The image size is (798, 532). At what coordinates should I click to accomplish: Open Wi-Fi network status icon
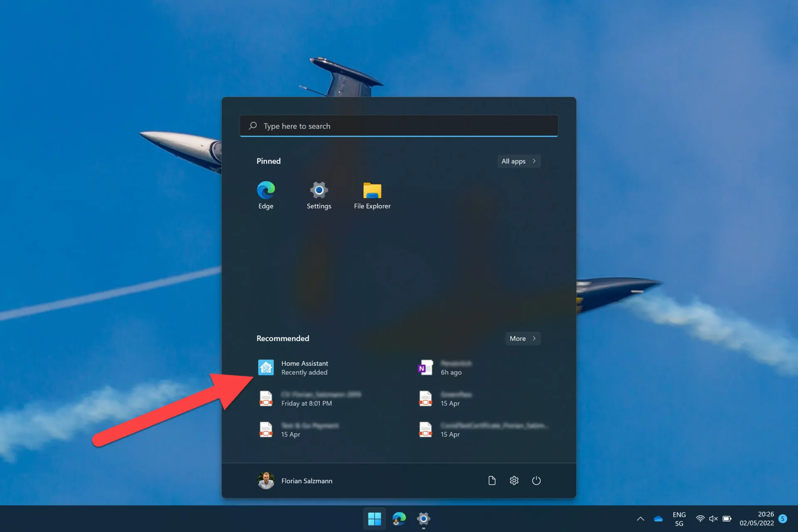700,519
